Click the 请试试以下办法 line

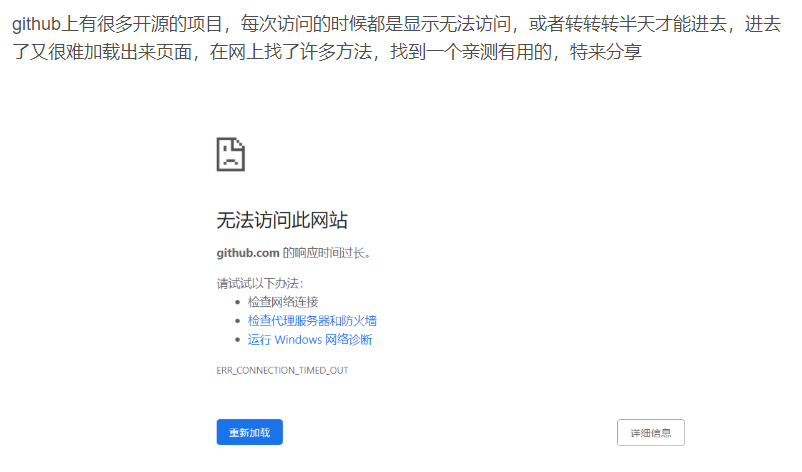[x=260, y=283]
